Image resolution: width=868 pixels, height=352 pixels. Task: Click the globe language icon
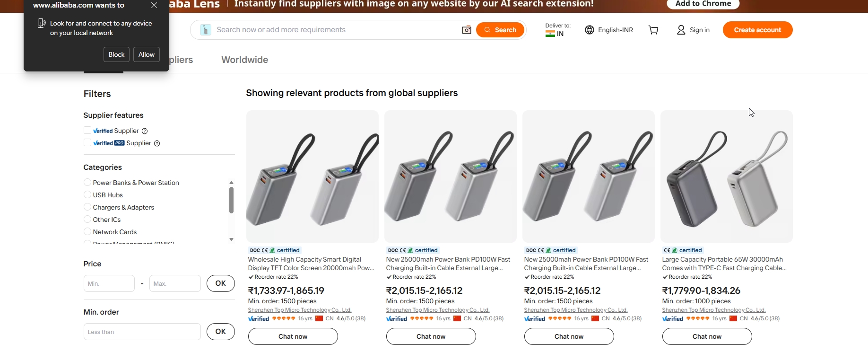[589, 30]
